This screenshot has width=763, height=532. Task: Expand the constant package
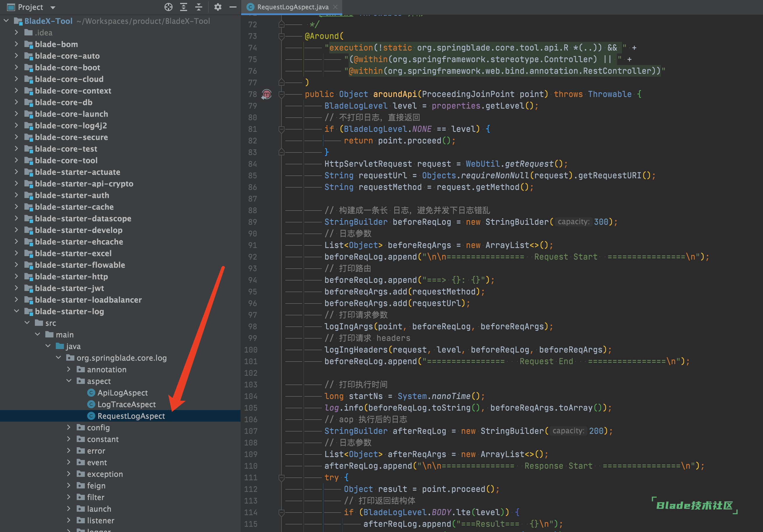pos(69,439)
